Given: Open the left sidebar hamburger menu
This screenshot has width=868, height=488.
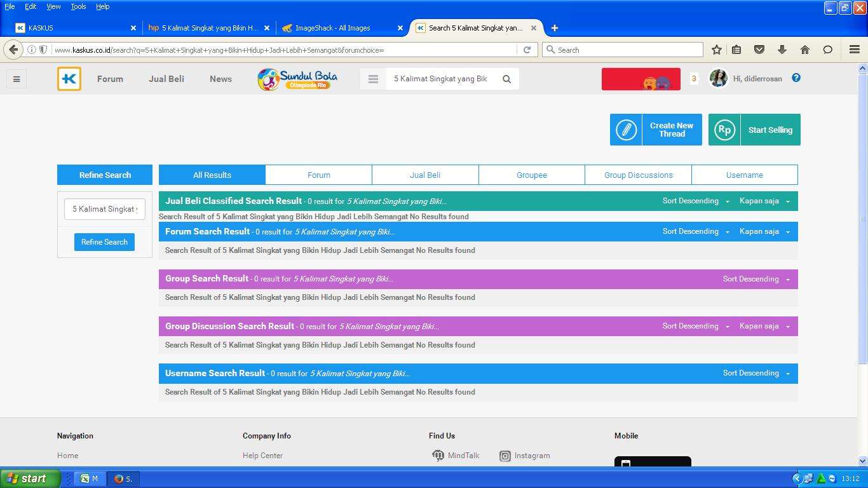Looking at the screenshot, I should [x=17, y=79].
